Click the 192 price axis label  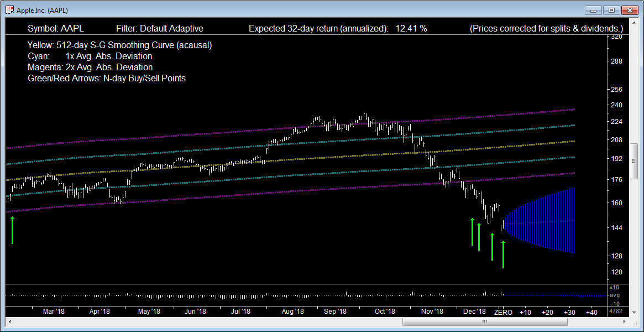click(617, 159)
